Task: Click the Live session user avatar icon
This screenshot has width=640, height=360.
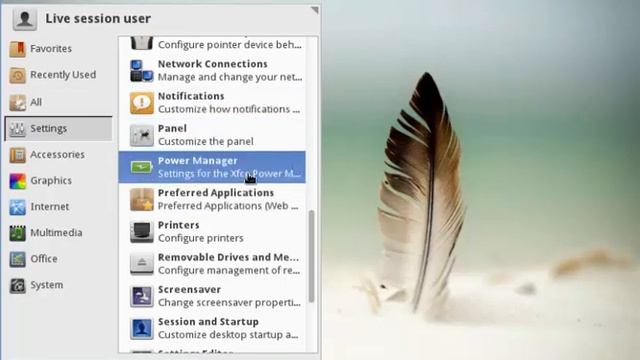Action: 24,19
